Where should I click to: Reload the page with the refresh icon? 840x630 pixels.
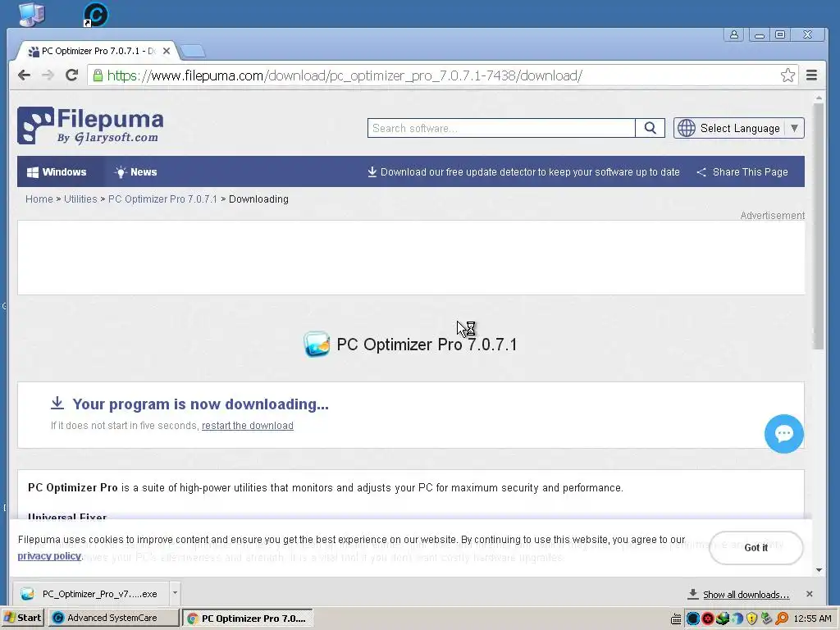[72, 75]
